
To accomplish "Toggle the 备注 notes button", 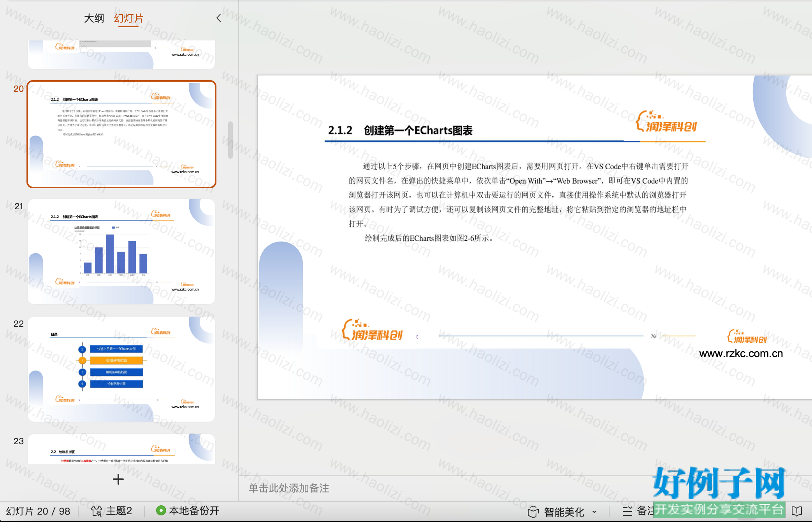I will click(x=638, y=511).
